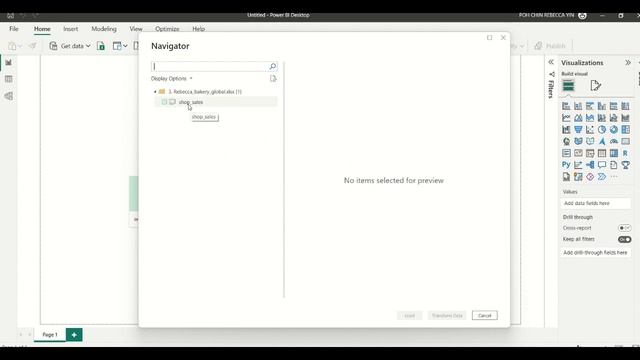Select the Line chart visual
The image size is (640, 360).
(x=566, y=118)
